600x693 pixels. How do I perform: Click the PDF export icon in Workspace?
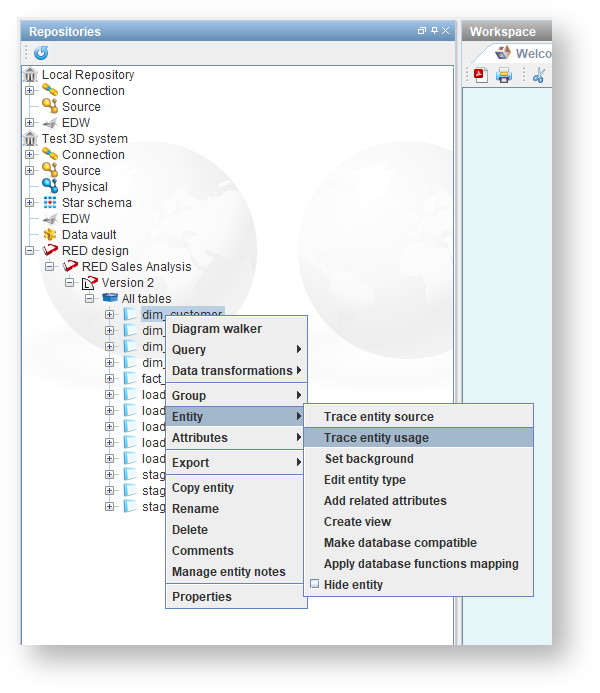pyautogui.click(x=481, y=75)
